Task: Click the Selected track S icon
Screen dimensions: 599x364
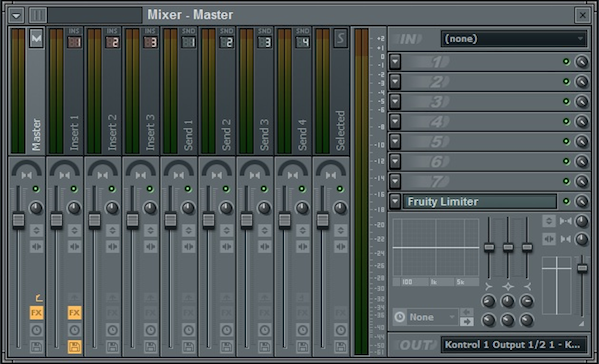Action: tap(340, 38)
